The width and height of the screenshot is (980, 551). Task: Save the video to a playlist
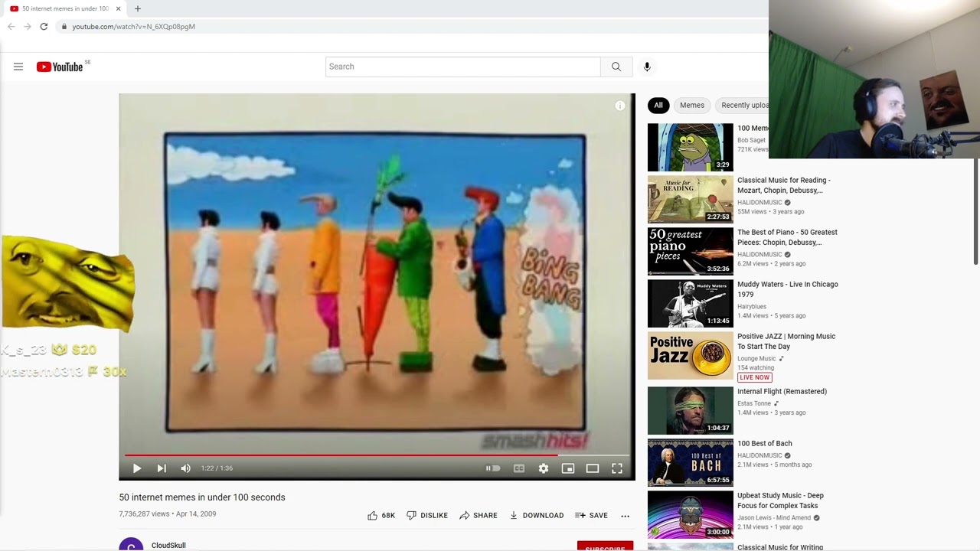pyautogui.click(x=591, y=516)
